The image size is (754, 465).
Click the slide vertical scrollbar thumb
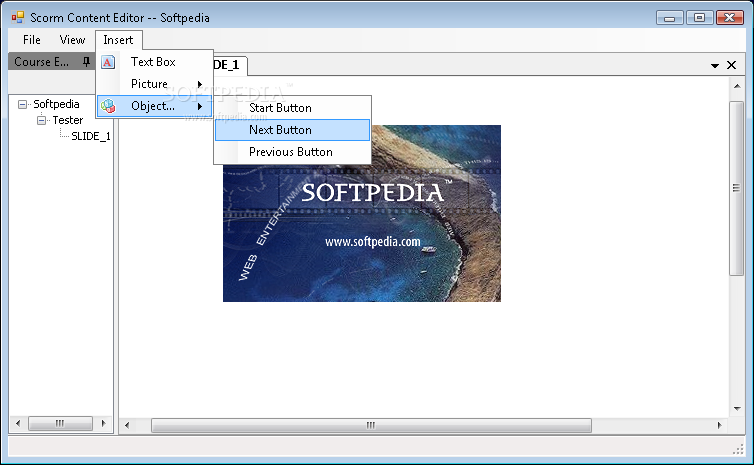click(736, 188)
